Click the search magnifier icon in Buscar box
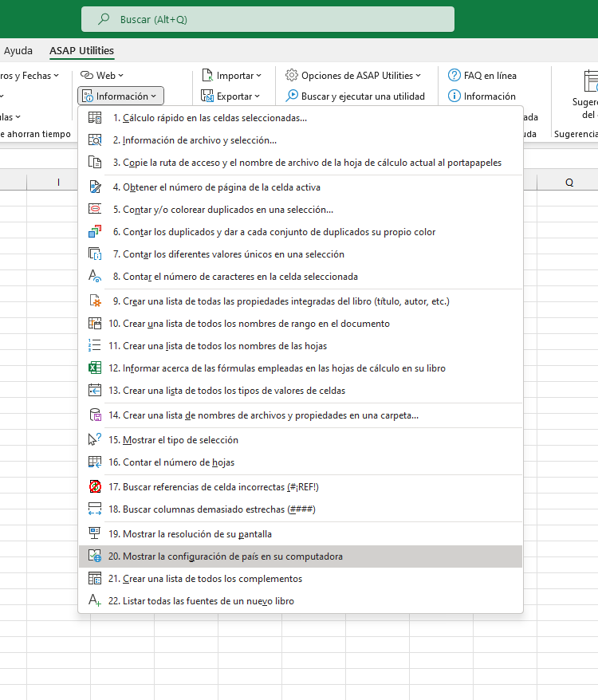Viewport: 598px width, 700px height. tap(104, 19)
